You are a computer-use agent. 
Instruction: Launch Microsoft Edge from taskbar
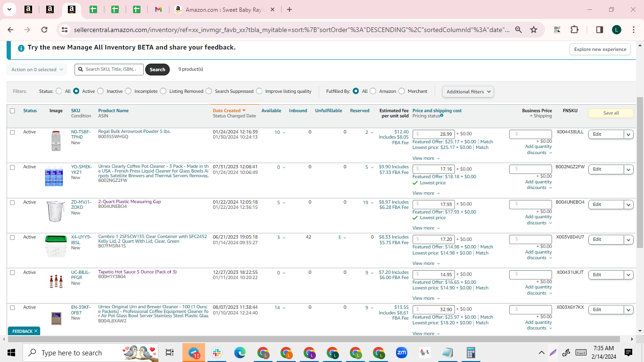(x=240, y=353)
